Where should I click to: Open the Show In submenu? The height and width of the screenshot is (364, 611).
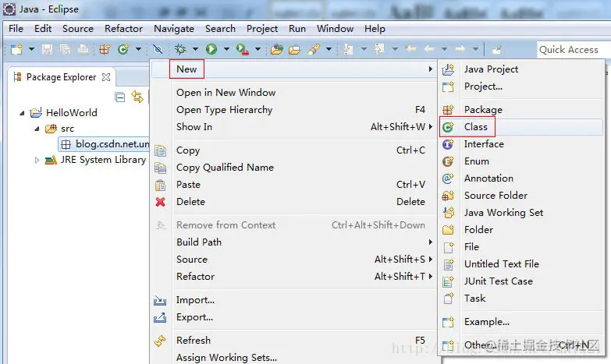pyautogui.click(x=294, y=127)
